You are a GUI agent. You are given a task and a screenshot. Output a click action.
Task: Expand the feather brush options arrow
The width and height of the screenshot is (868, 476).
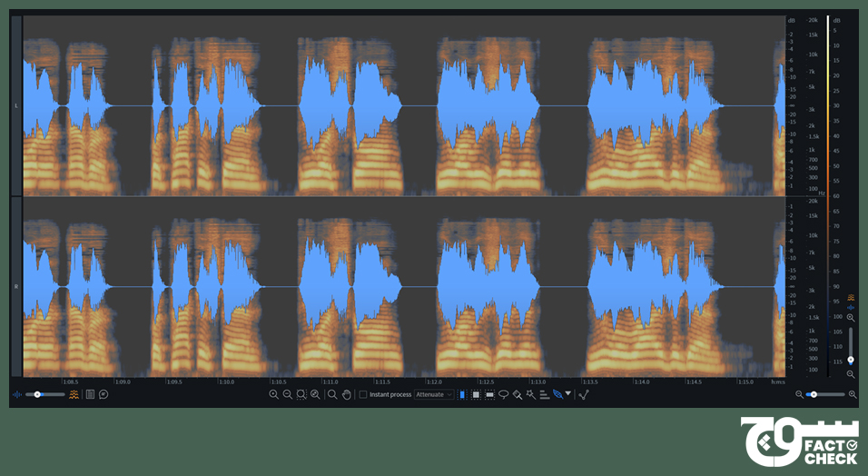[568, 394]
